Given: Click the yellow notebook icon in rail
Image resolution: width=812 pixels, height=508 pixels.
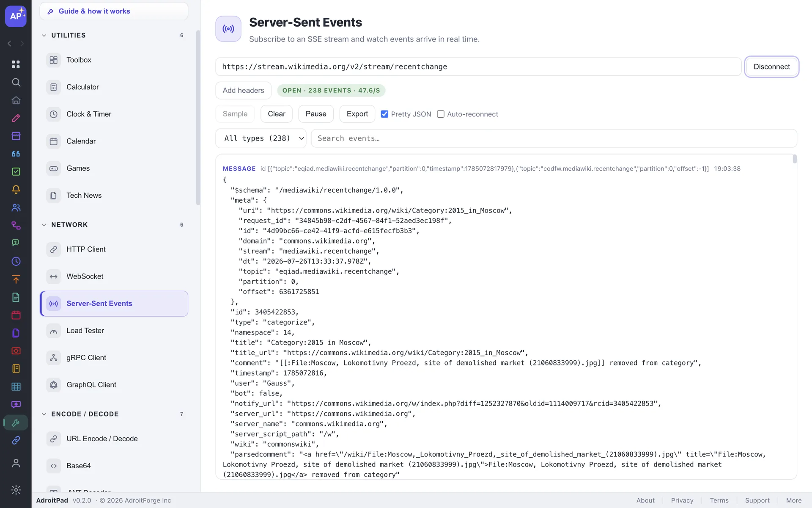Looking at the screenshot, I should coord(16,369).
